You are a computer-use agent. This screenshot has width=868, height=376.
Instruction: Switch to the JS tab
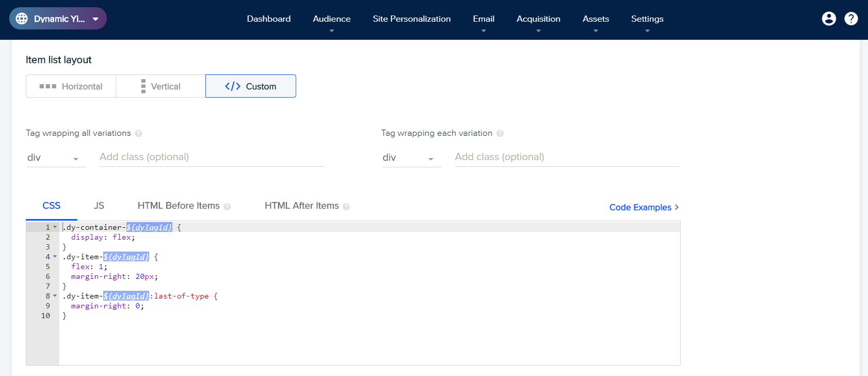[x=99, y=206]
